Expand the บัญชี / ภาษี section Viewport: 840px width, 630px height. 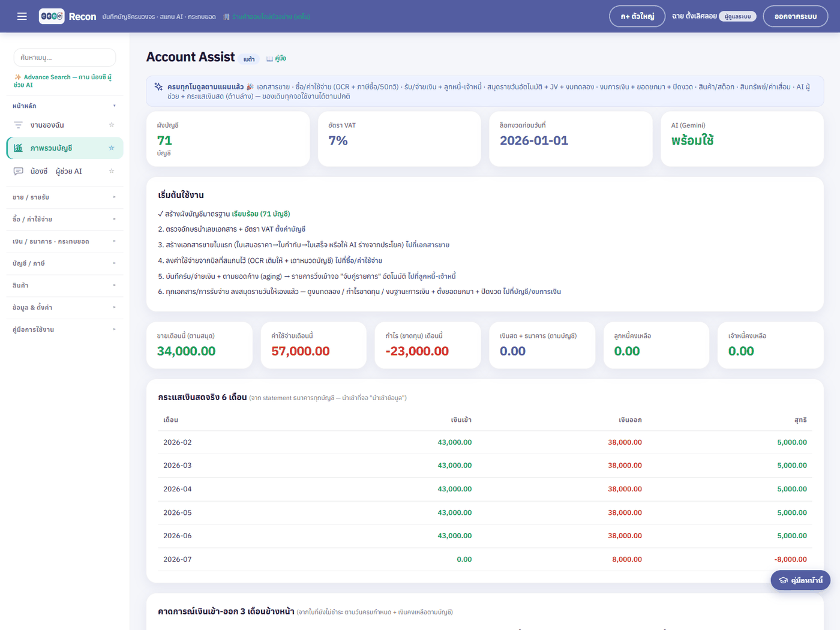[x=64, y=263]
